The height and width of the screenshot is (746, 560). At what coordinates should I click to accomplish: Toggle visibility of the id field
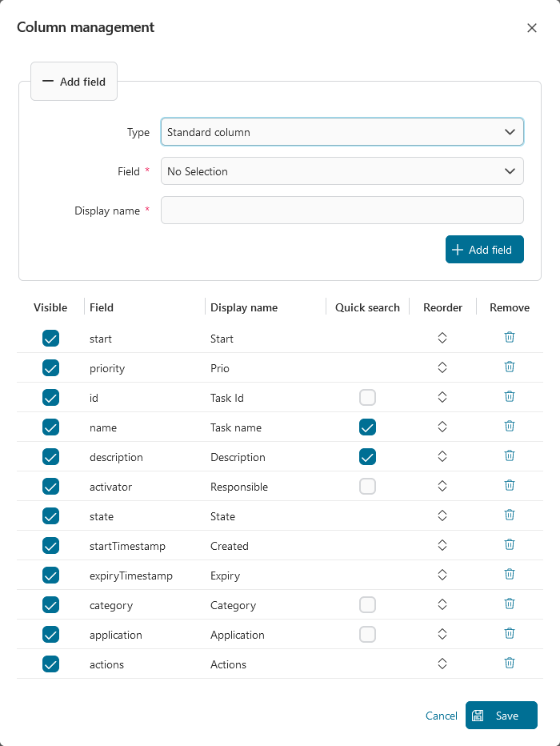[x=51, y=397]
